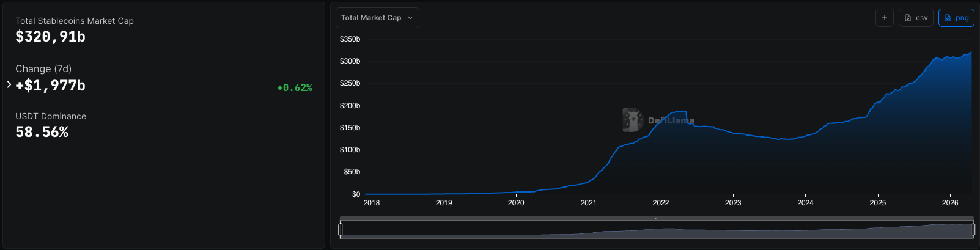Export the chart as .png

click(956, 18)
